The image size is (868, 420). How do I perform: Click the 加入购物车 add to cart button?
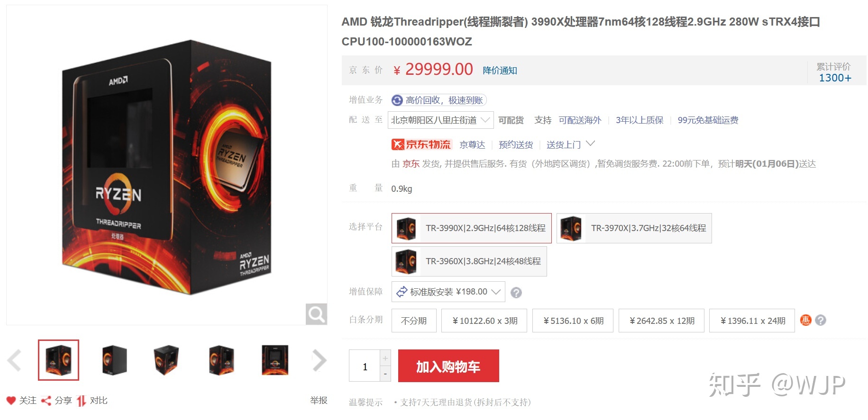click(x=448, y=366)
